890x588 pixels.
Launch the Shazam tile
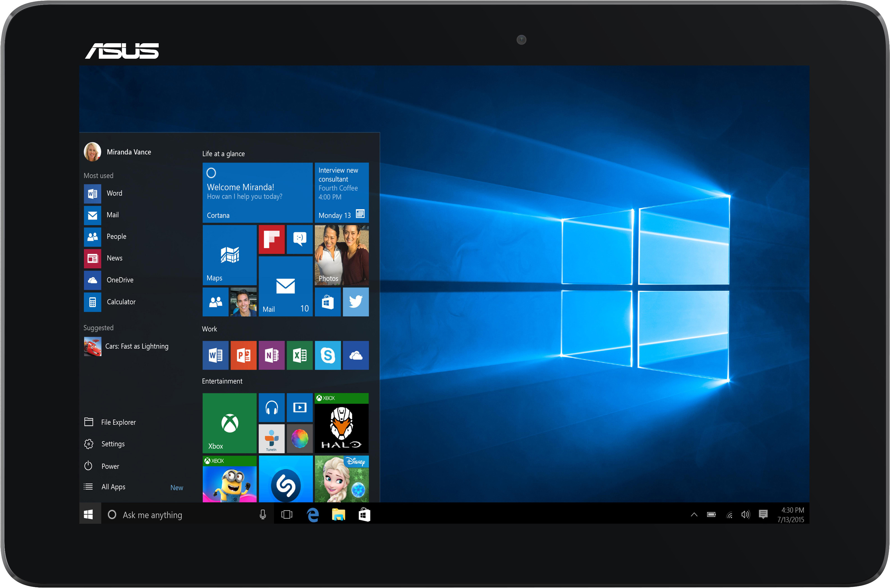[x=285, y=479]
